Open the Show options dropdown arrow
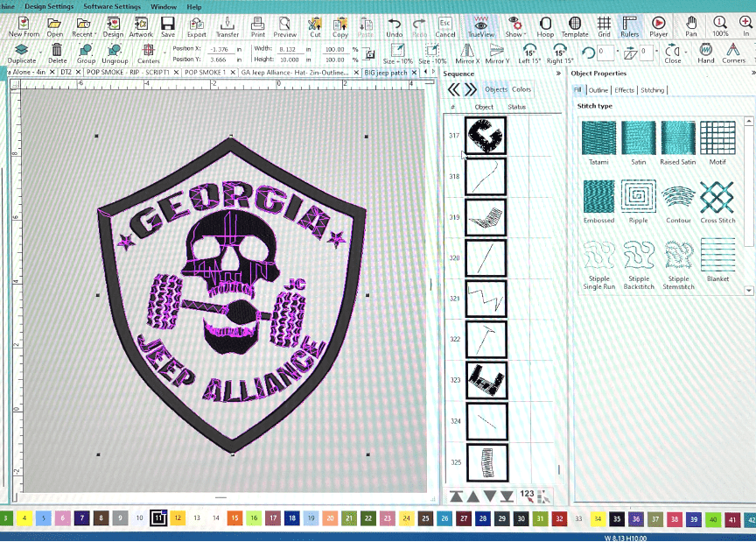This screenshot has height=549, width=756. pyautogui.click(x=525, y=34)
